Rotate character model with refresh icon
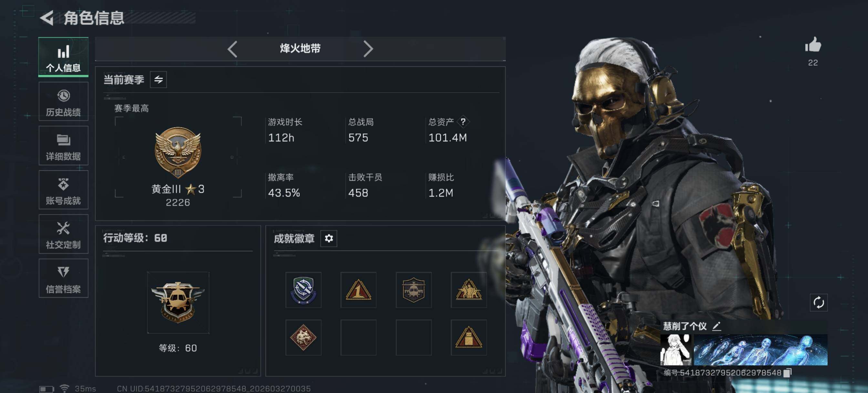Image resolution: width=868 pixels, height=393 pixels. [x=819, y=302]
